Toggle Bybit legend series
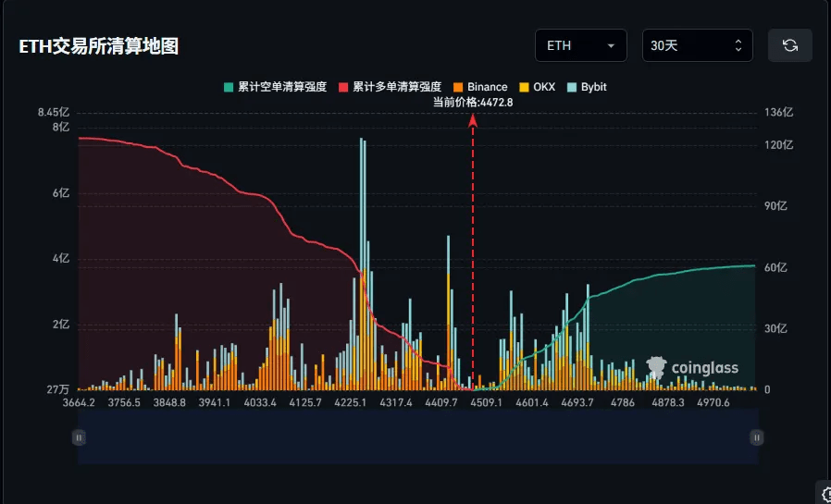 point(587,87)
